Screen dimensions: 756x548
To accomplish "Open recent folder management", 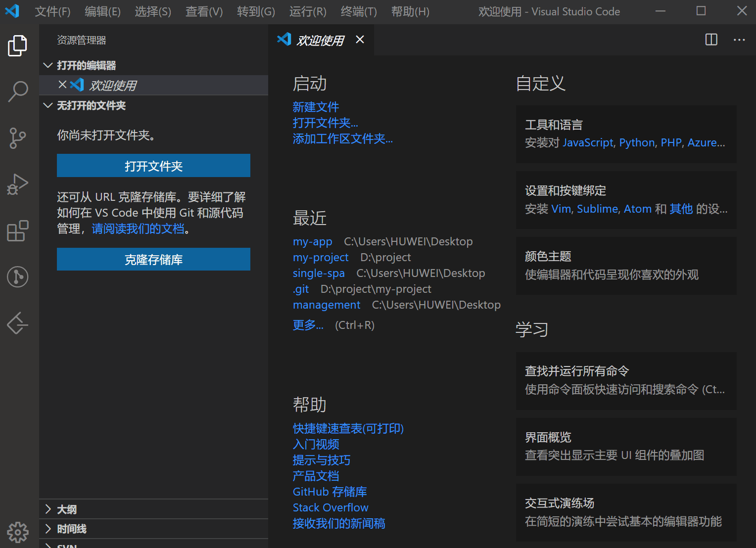I will click(x=327, y=305).
